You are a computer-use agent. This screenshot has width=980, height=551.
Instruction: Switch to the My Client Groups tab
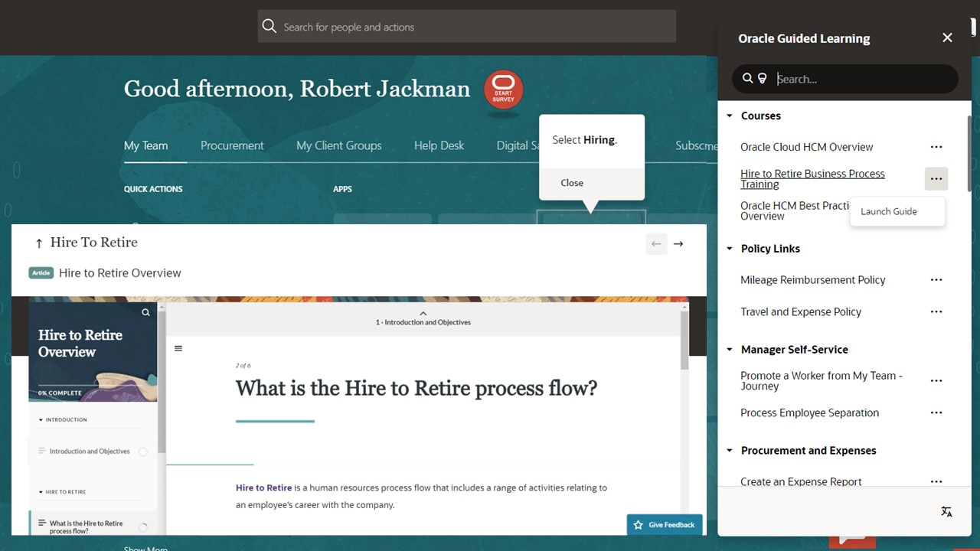coord(339,145)
